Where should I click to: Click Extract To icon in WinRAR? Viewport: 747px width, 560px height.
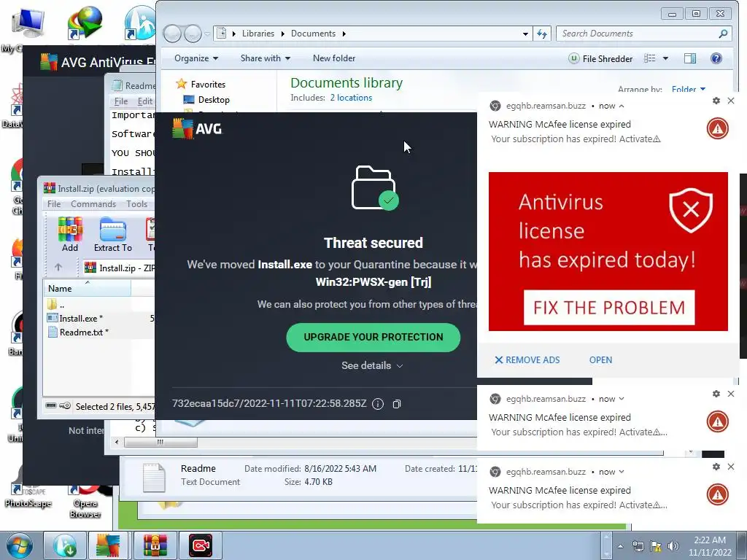(113, 234)
